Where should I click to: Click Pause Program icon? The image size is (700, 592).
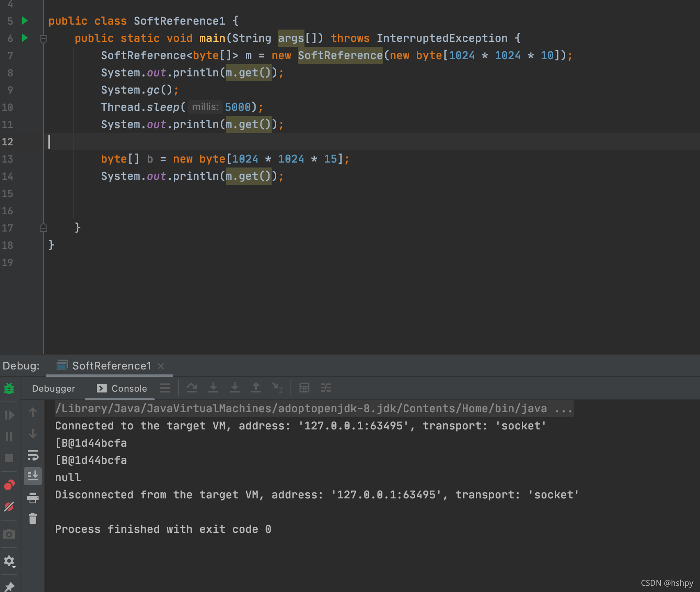(9, 436)
